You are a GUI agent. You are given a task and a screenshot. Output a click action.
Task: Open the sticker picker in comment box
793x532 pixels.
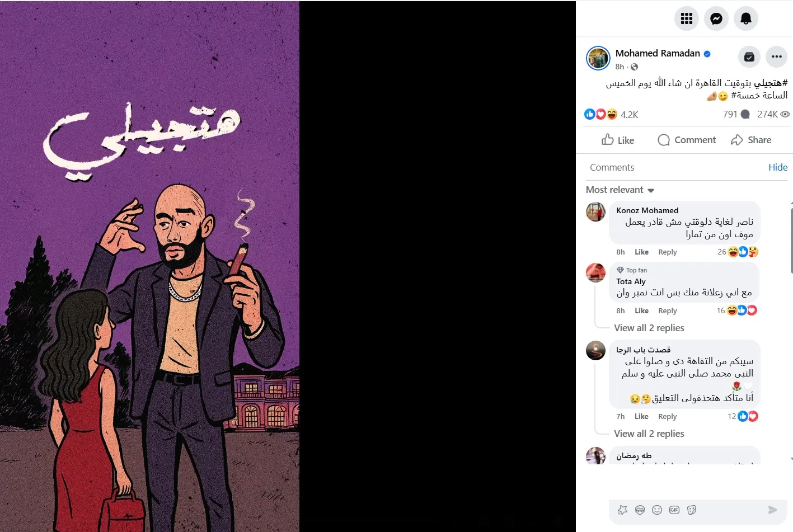pyautogui.click(x=692, y=510)
